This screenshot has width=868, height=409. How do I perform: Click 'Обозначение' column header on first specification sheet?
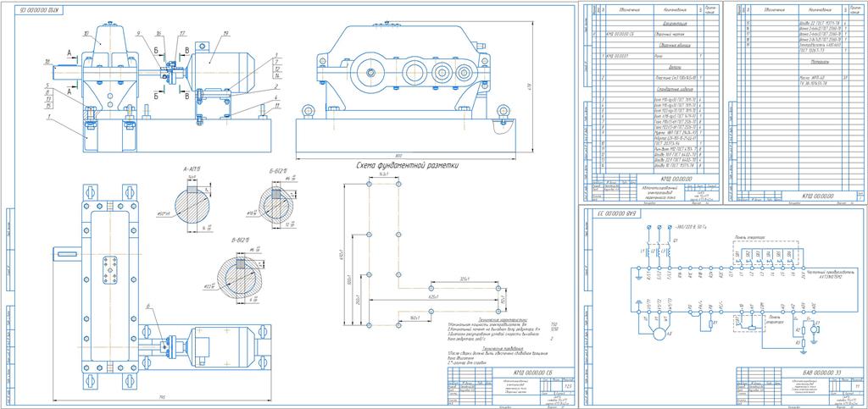click(x=628, y=9)
